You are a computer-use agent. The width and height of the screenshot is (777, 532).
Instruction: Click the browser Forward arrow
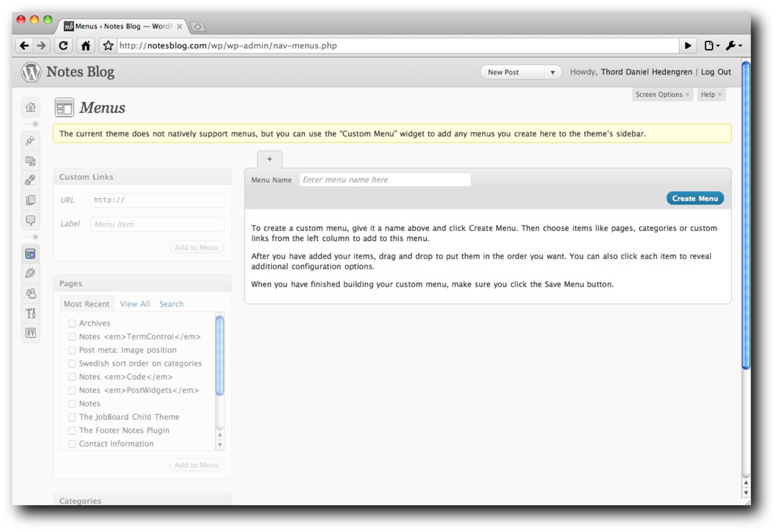tap(41, 46)
